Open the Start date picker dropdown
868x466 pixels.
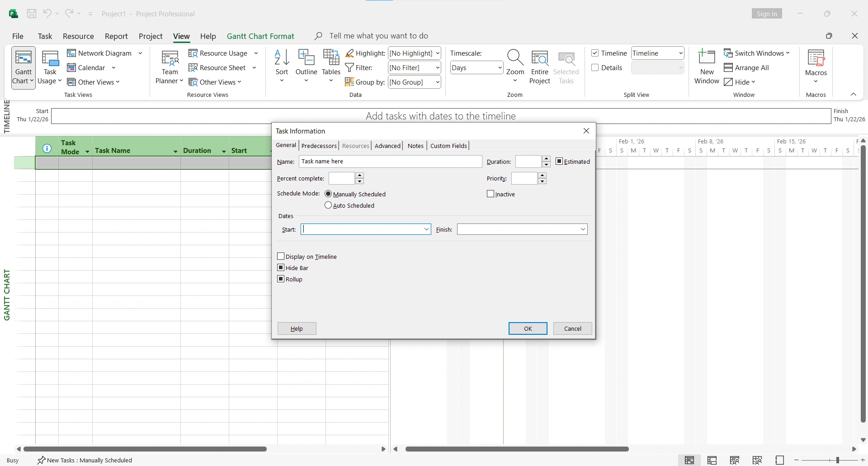click(427, 229)
